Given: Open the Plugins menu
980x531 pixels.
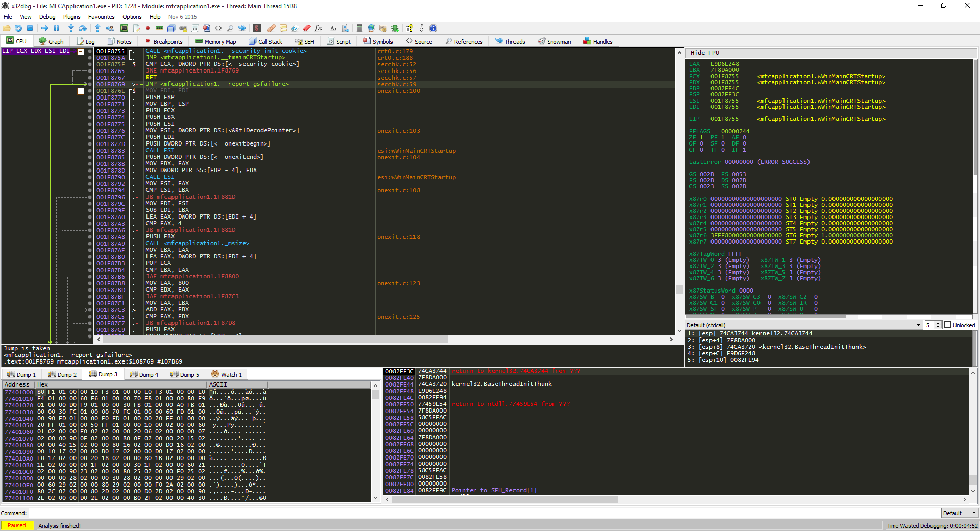Looking at the screenshot, I should [71, 17].
